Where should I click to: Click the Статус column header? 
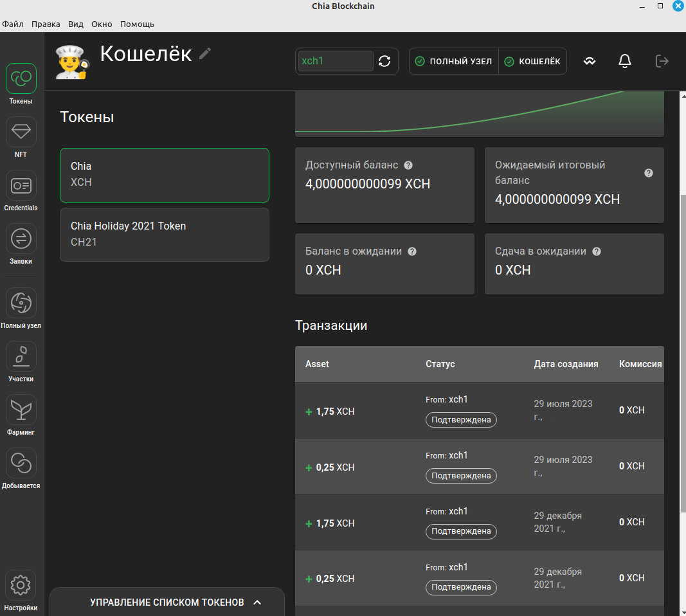[440, 364]
